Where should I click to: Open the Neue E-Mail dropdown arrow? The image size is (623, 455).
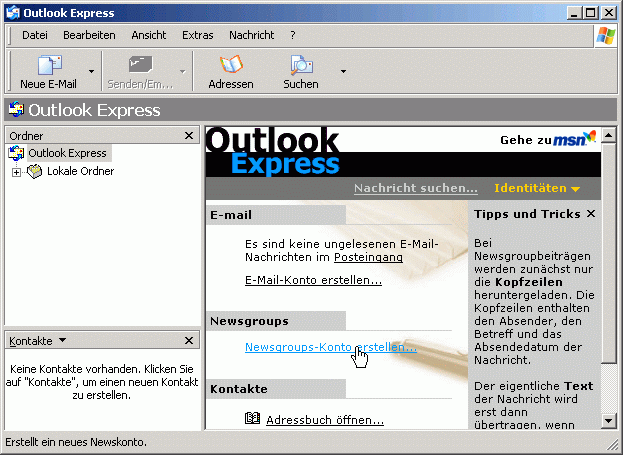pyautogui.click(x=92, y=72)
